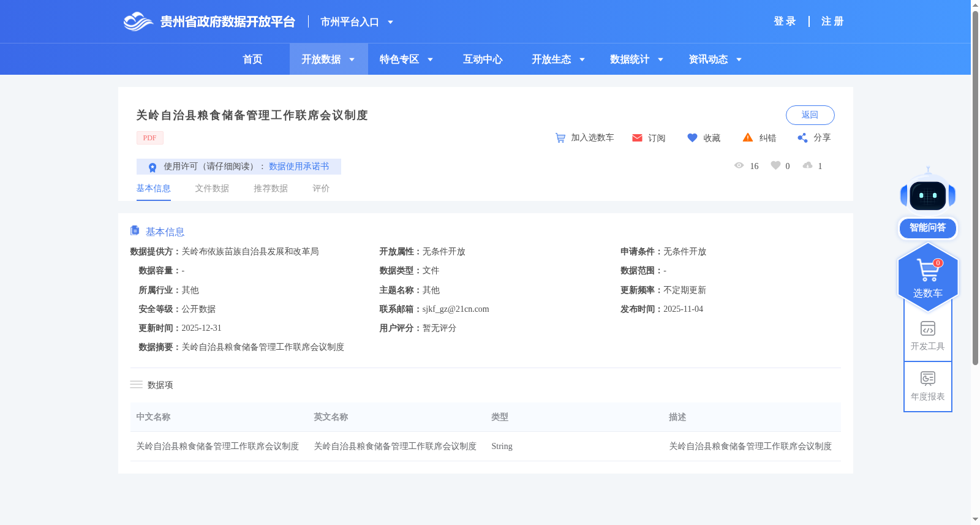
Task: Open 年度报表 in the side panel
Action: pos(928,386)
